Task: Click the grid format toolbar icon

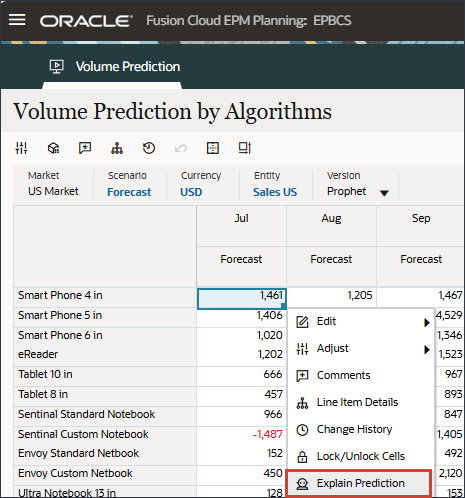Action: click(213, 148)
